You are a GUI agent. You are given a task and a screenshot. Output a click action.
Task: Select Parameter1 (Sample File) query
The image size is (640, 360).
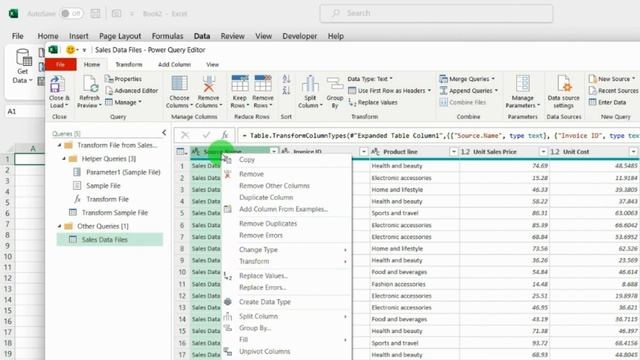click(123, 172)
